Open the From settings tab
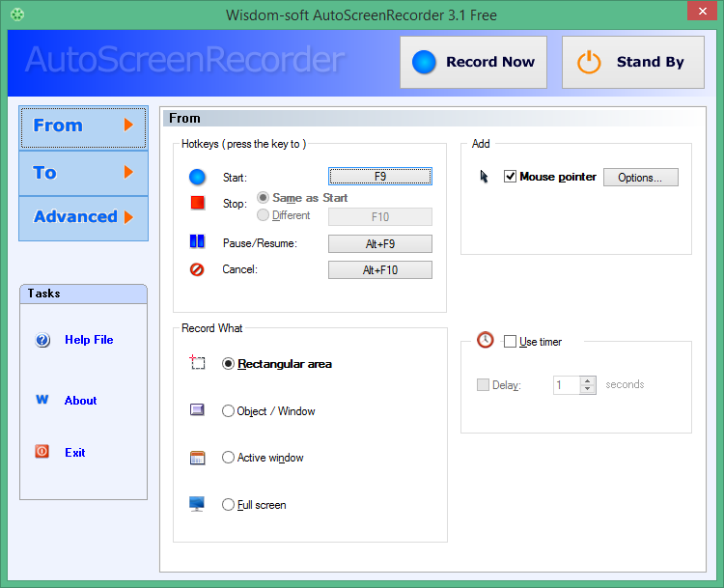This screenshot has width=724, height=588. pyautogui.click(x=83, y=127)
